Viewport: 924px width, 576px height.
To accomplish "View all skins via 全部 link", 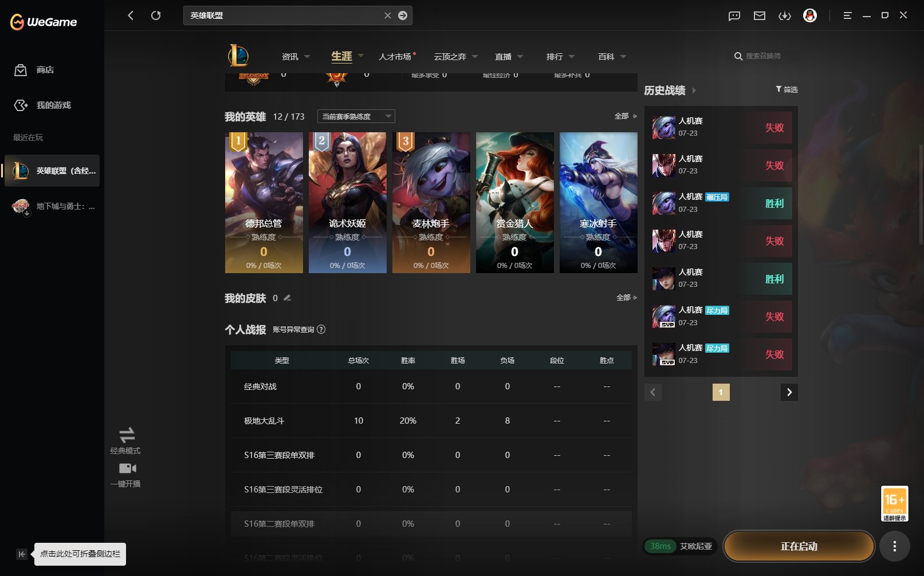I will coord(627,297).
